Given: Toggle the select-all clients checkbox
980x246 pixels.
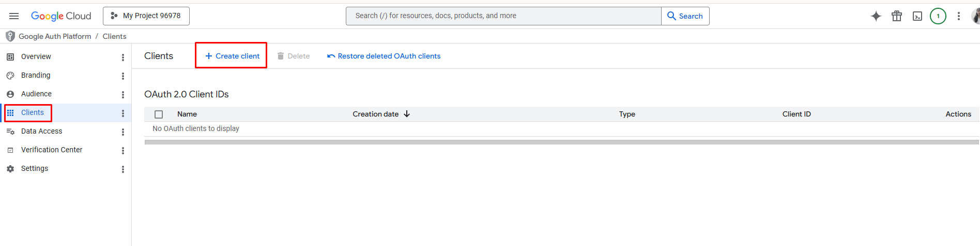Looking at the screenshot, I should [159, 114].
